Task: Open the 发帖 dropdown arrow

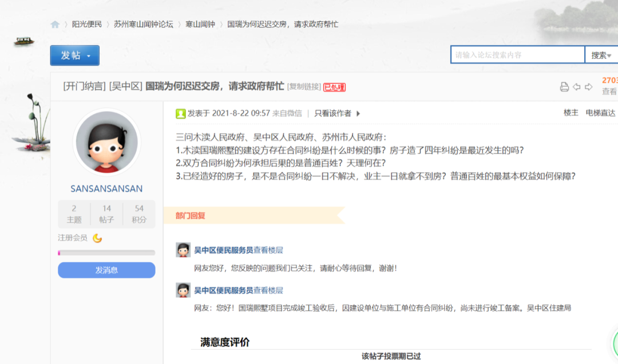Action: pyautogui.click(x=89, y=55)
